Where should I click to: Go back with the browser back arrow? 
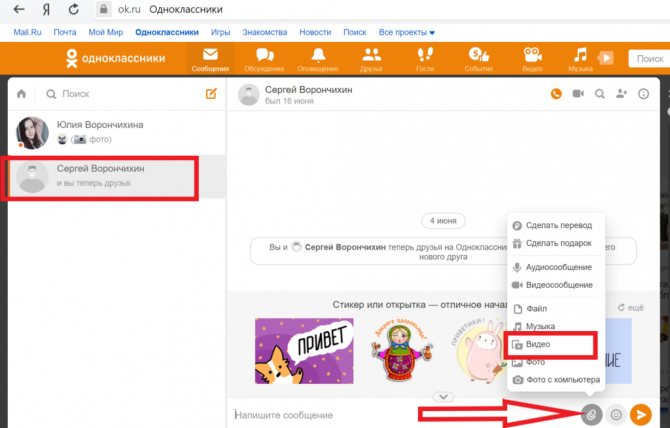click(x=19, y=9)
